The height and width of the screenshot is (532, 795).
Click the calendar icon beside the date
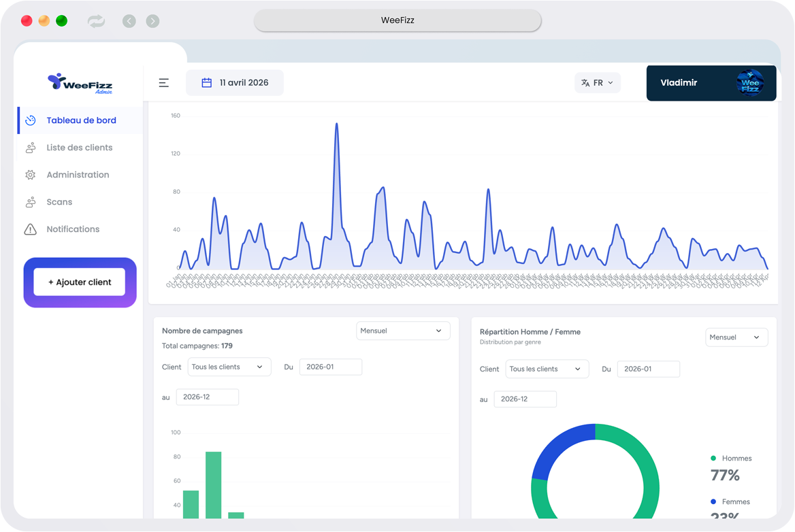point(207,83)
